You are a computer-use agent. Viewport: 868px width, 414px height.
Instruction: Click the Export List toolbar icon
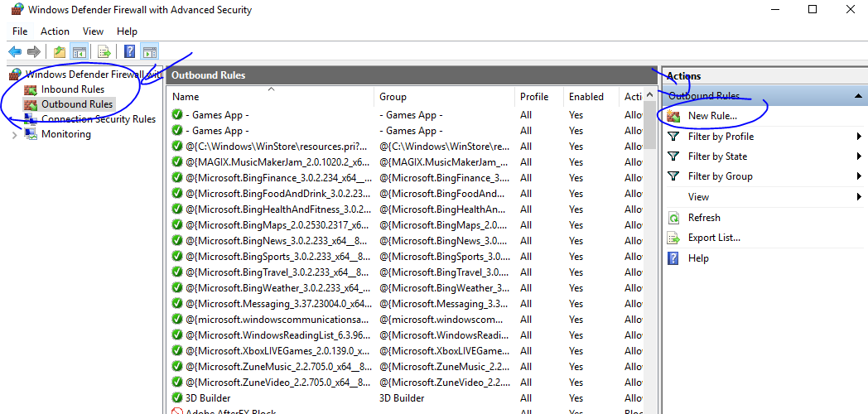[104, 52]
